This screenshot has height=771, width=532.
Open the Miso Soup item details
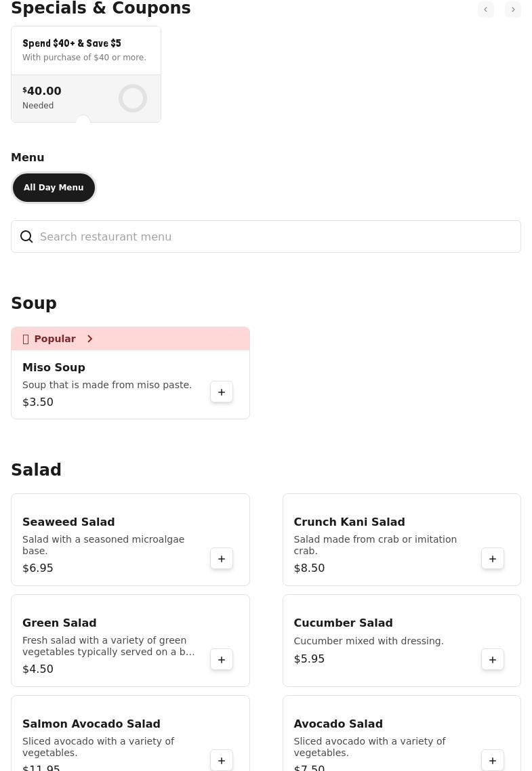[x=54, y=367]
